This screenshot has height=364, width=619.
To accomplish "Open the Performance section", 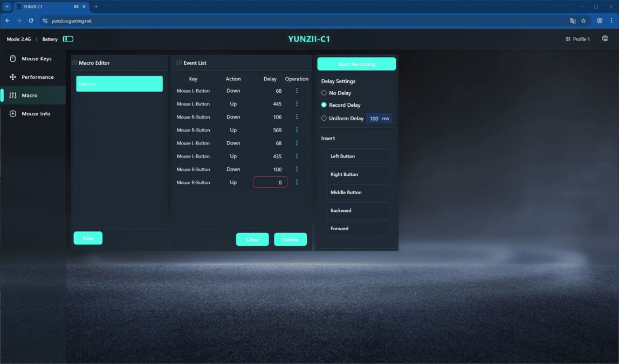I will coord(33,77).
